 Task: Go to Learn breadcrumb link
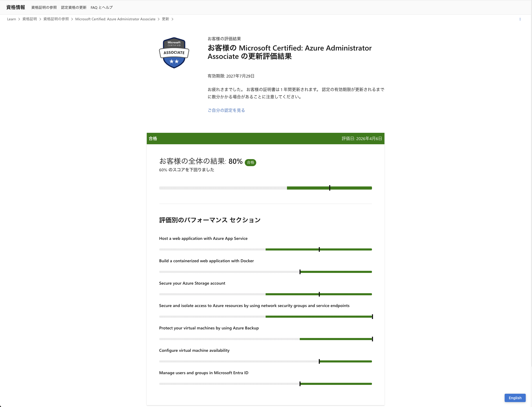[x=11, y=19]
